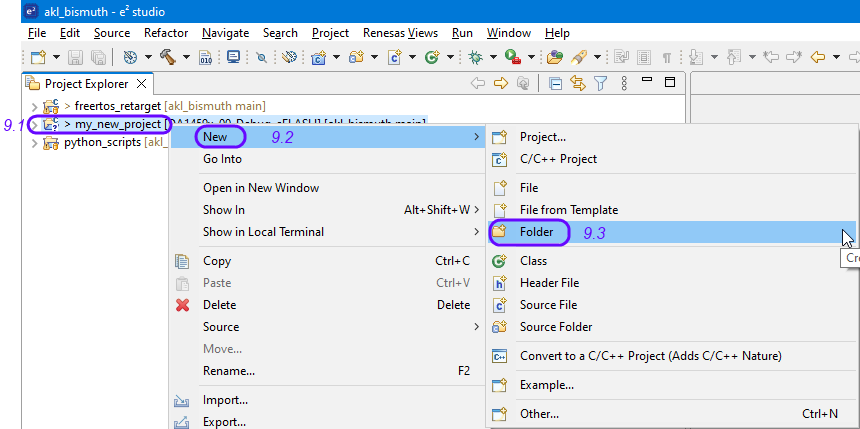Click the hammer Build icon
The height and width of the screenshot is (429, 860).
click(168, 57)
